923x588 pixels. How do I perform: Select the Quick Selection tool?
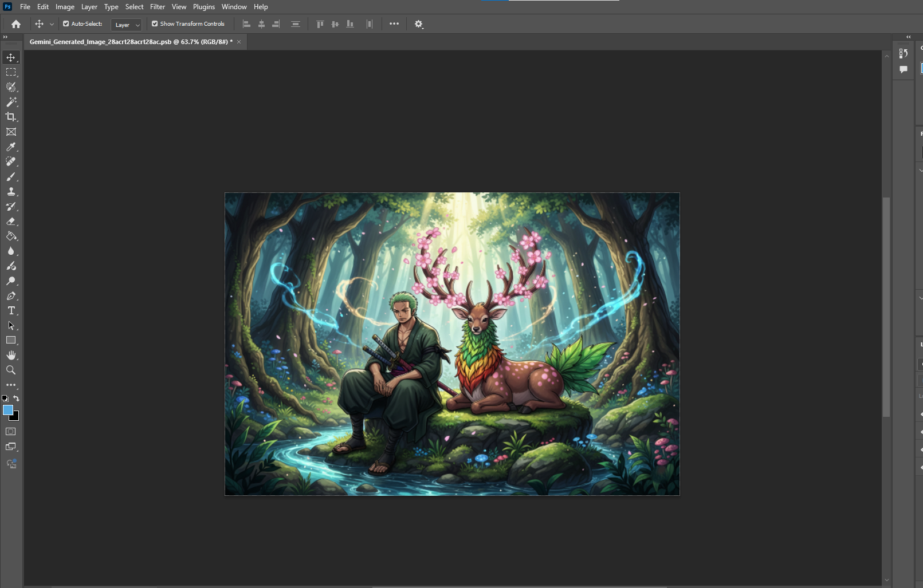[11, 87]
